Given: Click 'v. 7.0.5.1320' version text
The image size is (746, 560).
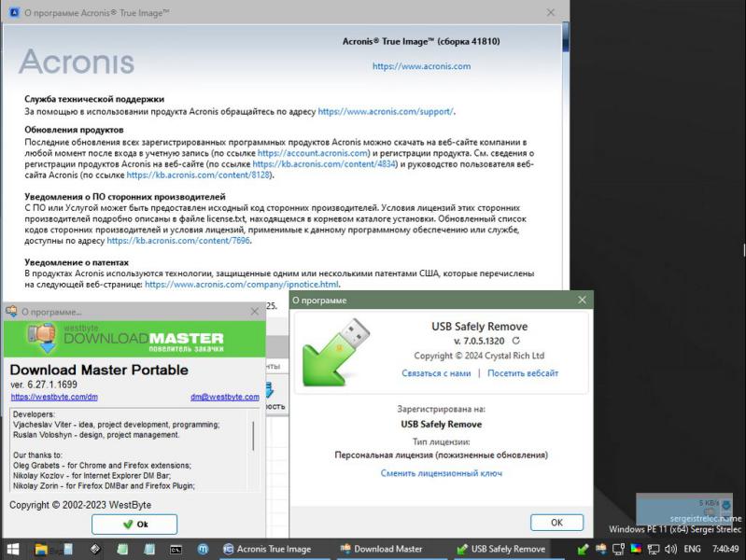Looking at the screenshot, I should pyautogui.click(x=479, y=342).
